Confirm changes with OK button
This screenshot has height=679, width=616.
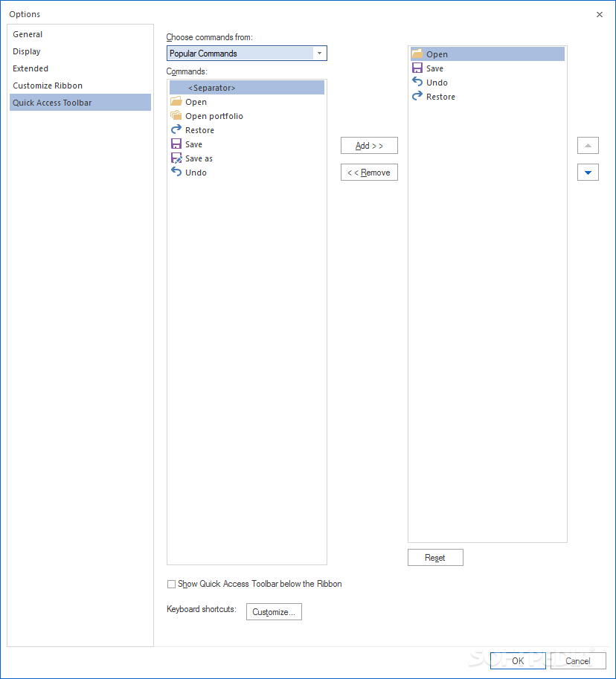(x=518, y=661)
